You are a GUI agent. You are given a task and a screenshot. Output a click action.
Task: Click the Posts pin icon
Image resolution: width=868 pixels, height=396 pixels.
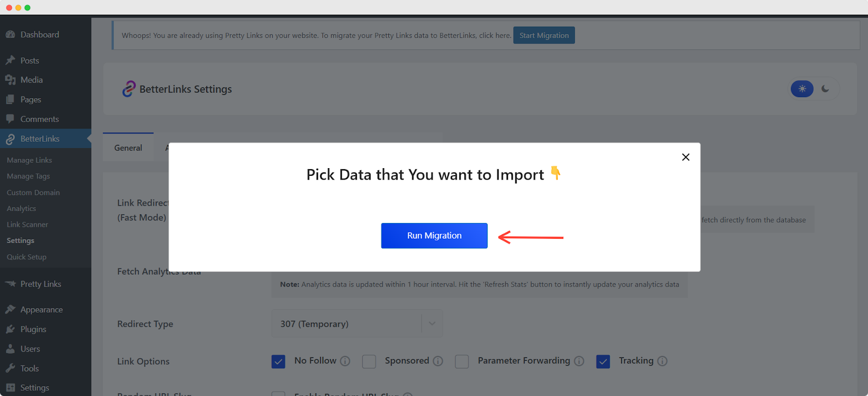tap(10, 60)
